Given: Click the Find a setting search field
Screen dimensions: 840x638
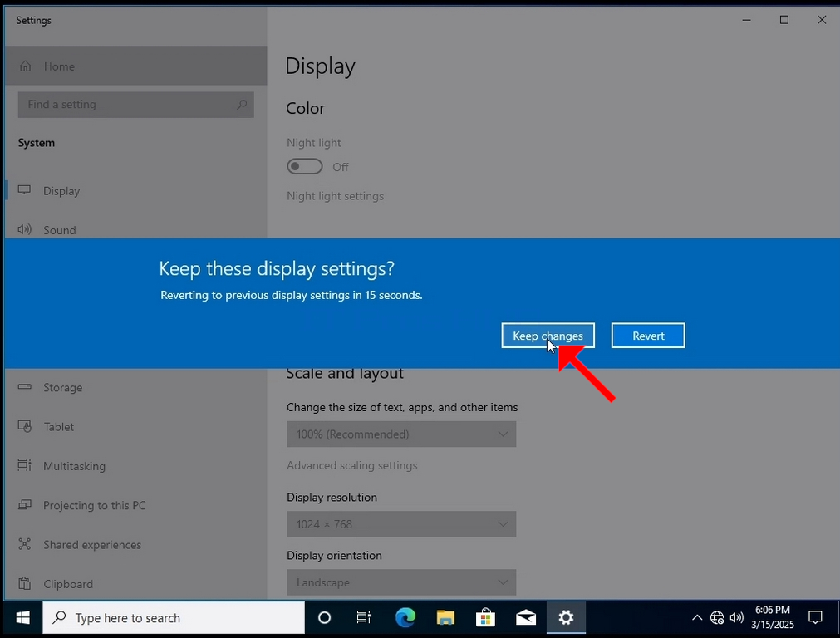Looking at the screenshot, I should click(x=135, y=105).
